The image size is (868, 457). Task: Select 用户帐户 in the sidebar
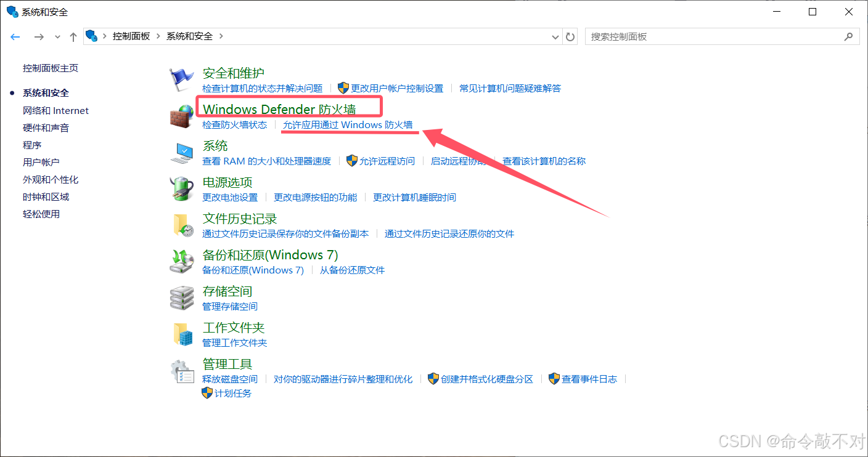(41, 162)
